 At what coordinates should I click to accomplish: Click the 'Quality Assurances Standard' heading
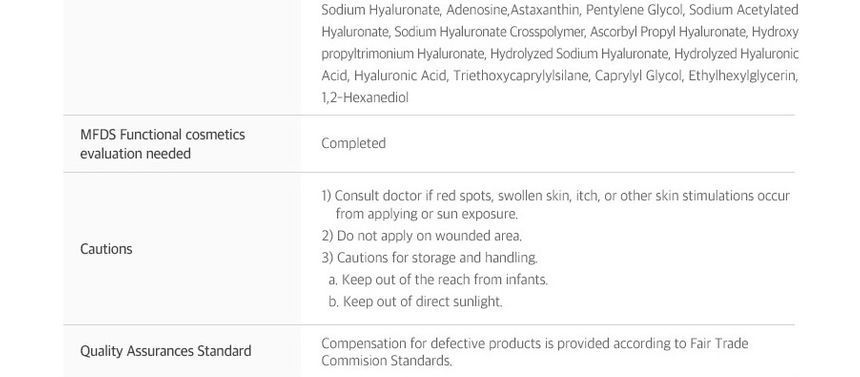tap(166, 351)
